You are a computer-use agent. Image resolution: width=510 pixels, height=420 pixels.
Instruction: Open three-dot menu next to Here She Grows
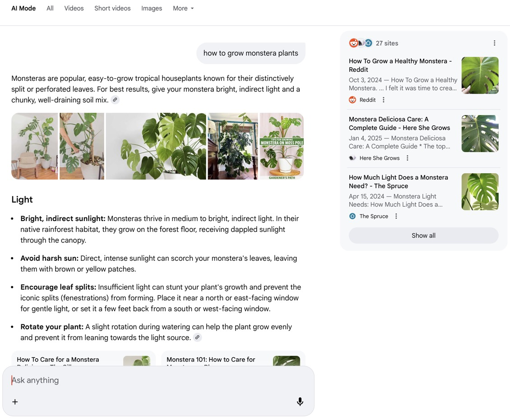408,158
